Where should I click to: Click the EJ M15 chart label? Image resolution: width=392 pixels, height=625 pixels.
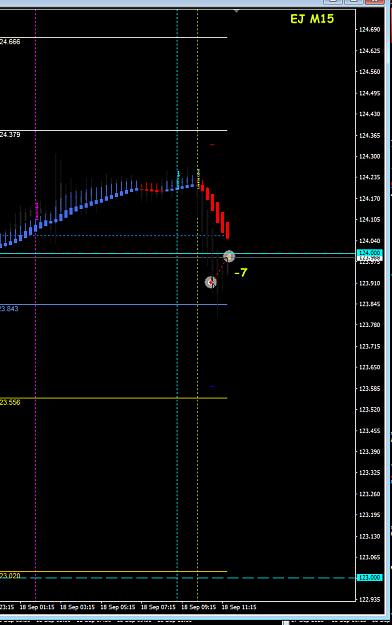coord(312,19)
